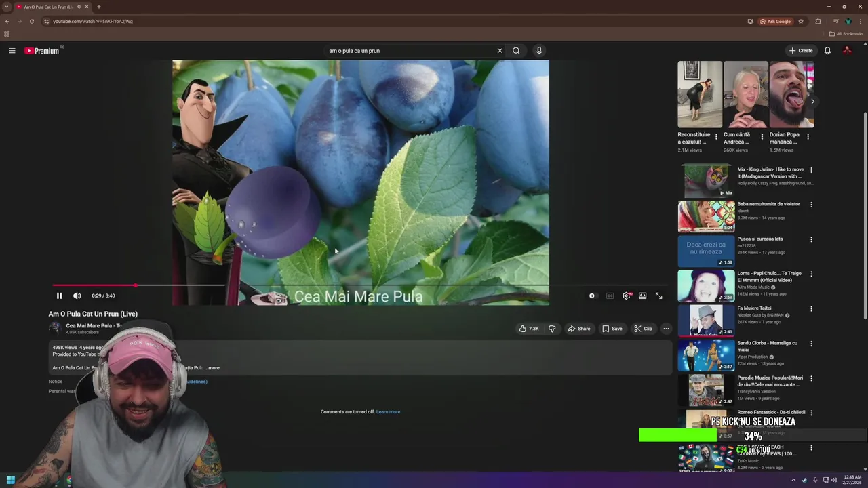Mute the tab via speaker icon
Image resolution: width=868 pixels, height=488 pixels.
(79, 7)
